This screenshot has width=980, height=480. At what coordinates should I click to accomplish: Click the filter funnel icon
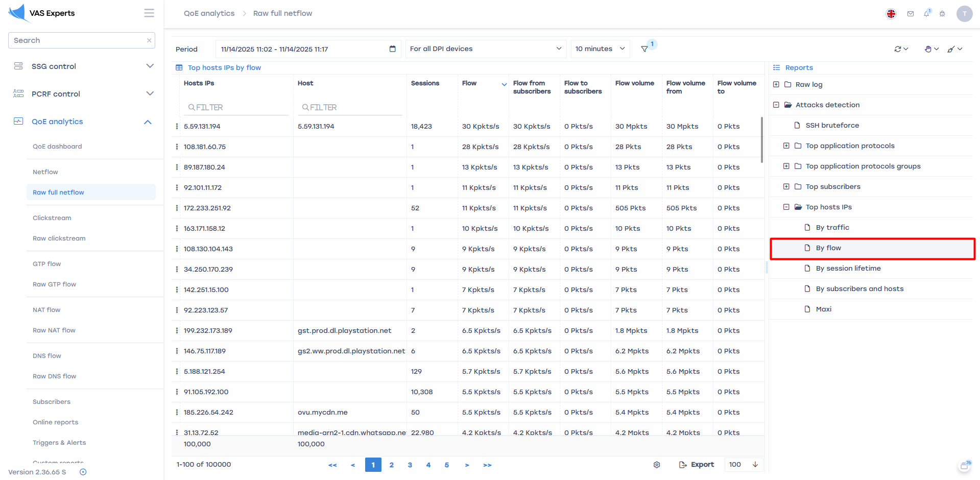644,49
